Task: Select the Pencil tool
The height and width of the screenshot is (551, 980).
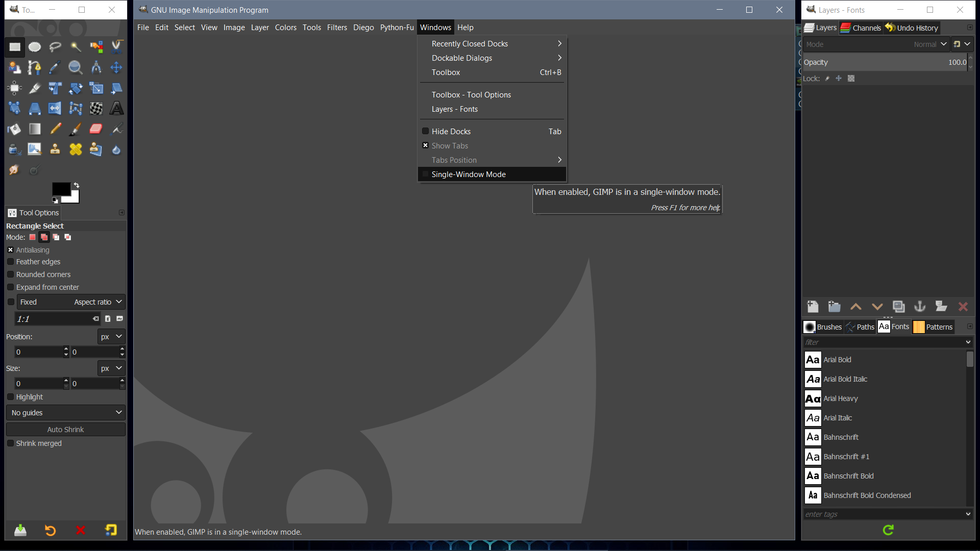Action: pyautogui.click(x=55, y=129)
